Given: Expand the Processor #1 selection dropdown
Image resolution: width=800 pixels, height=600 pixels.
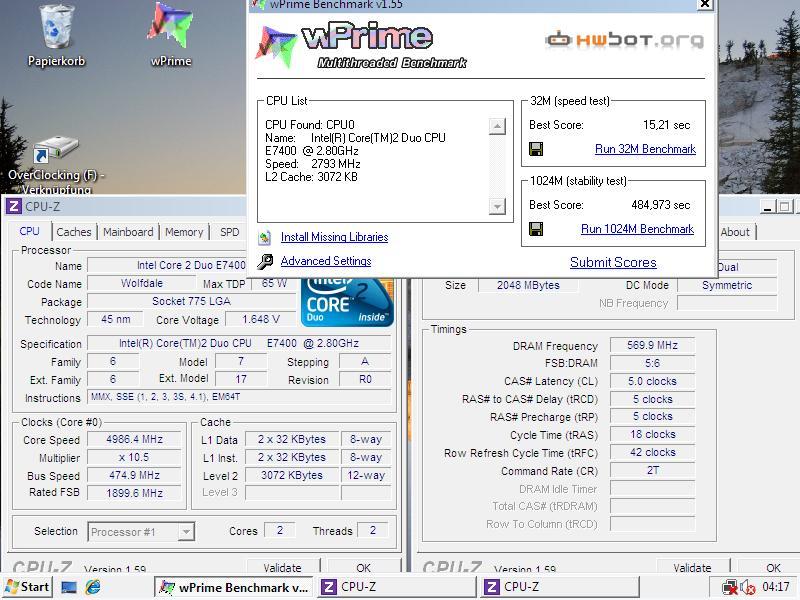Looking at the screenshot, I should pos(186,532).
